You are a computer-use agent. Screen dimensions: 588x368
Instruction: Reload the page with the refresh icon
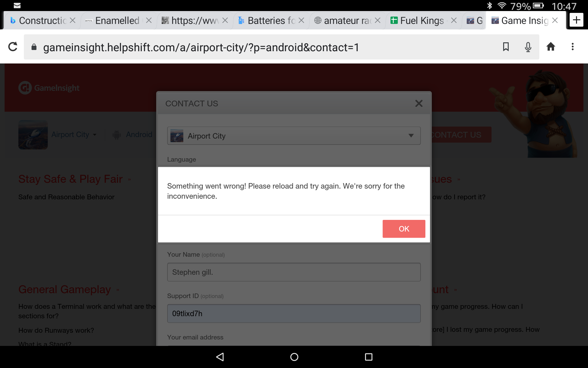(x=13, y=47)
